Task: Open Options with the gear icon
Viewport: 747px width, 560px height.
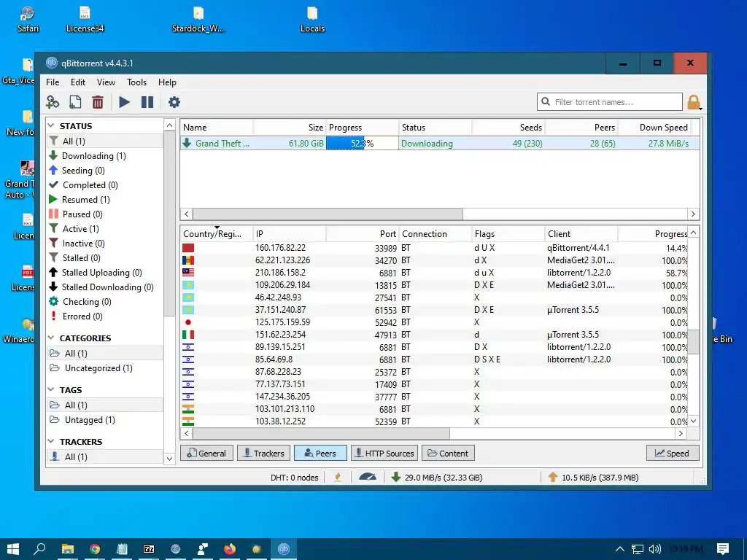Action: 174,102
